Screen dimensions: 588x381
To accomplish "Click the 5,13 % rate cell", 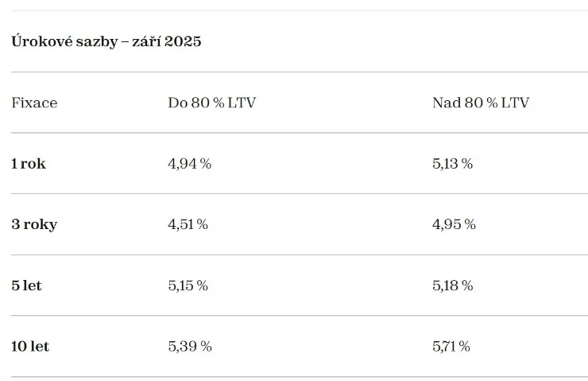I will coord(453,164).
